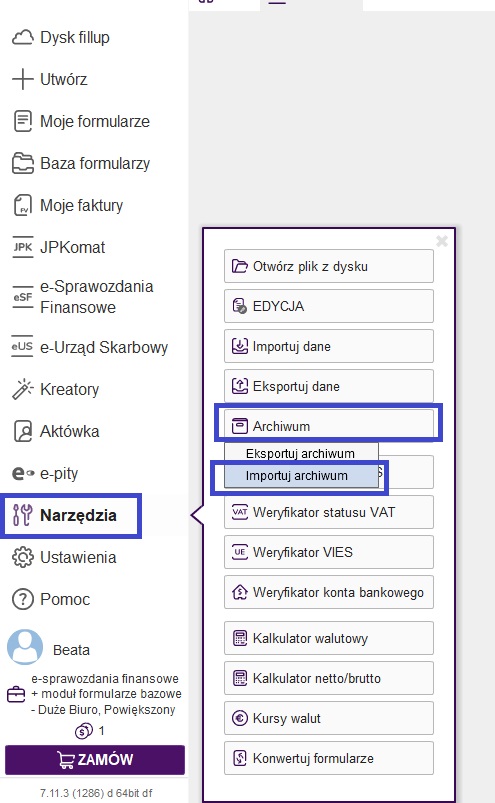This screenshot has width=495, height=803.
Task: Select the Kreatory magic wand icon
Action: tap(23, 389)
